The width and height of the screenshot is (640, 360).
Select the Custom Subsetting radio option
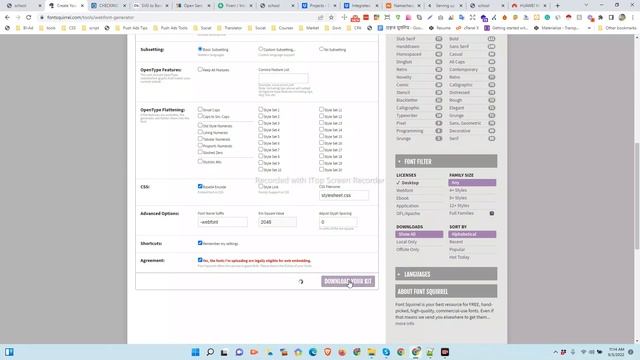pyautogui.click(x=260, y=49)
